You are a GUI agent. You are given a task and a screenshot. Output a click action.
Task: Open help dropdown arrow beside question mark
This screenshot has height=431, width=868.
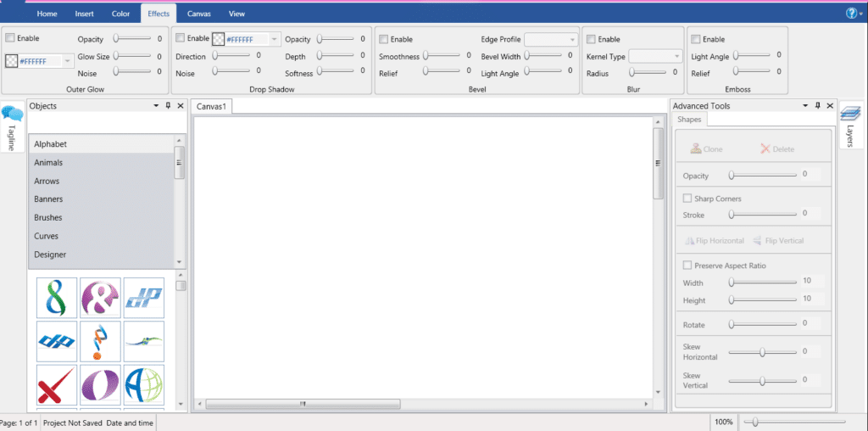tap(861, 14)
